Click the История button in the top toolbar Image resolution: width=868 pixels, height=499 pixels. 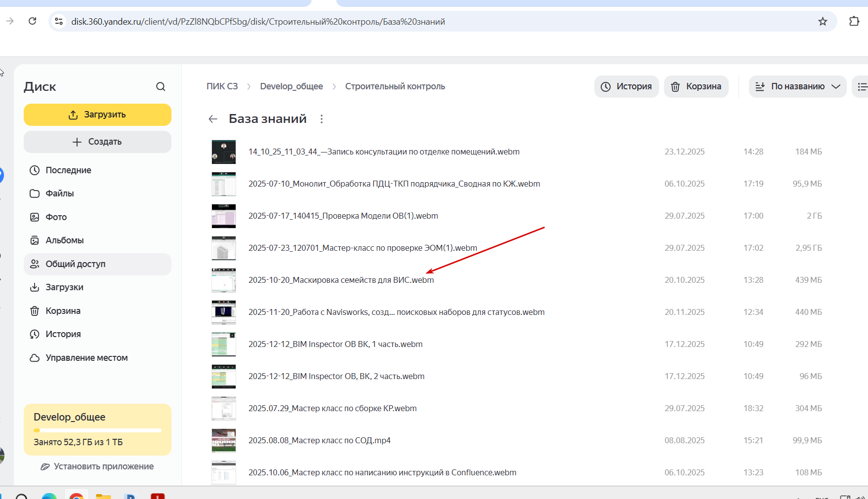(x=626, y=86)
